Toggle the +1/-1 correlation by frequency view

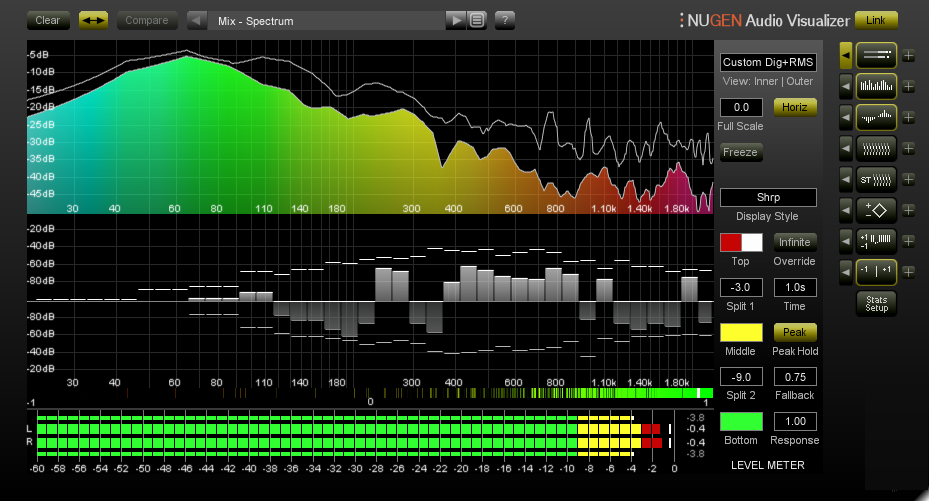[876, 241]
